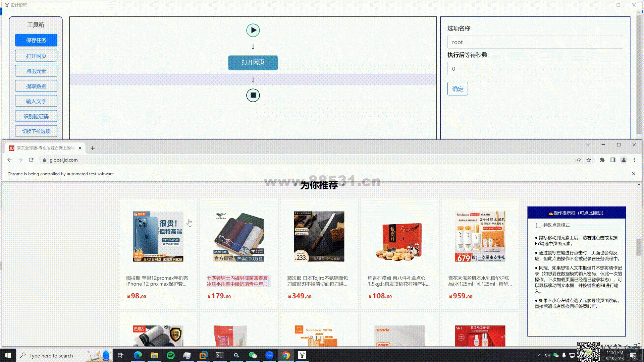
Task: Open the 稻香村 pastry gift box image
Action: point(399,236)
